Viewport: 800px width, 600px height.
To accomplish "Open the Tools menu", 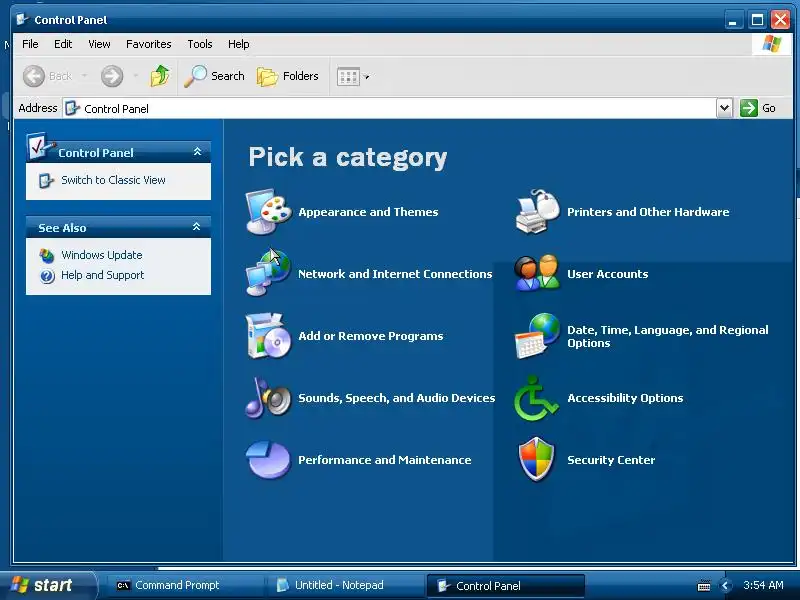I will point(199,44).
